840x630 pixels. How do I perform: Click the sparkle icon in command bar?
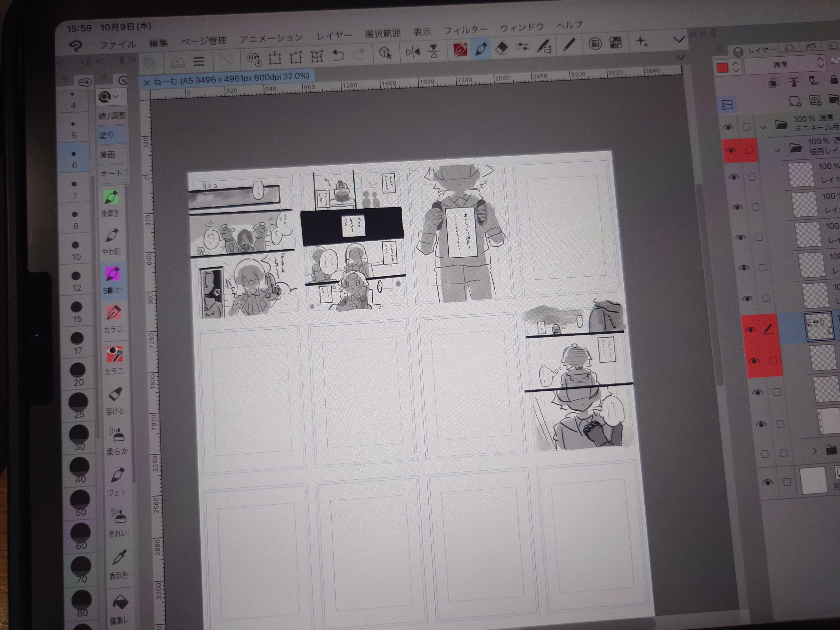tap(641, 42)
